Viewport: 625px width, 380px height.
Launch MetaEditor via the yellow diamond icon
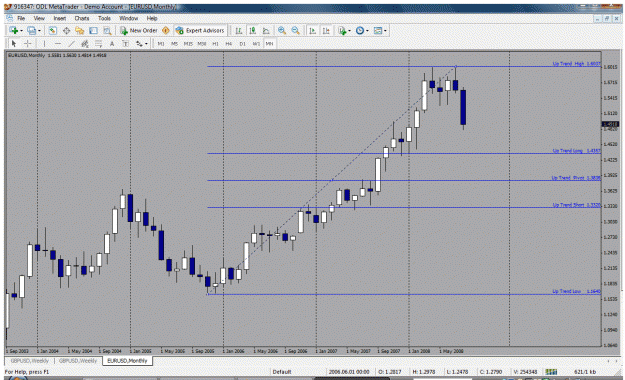point(166,31)
